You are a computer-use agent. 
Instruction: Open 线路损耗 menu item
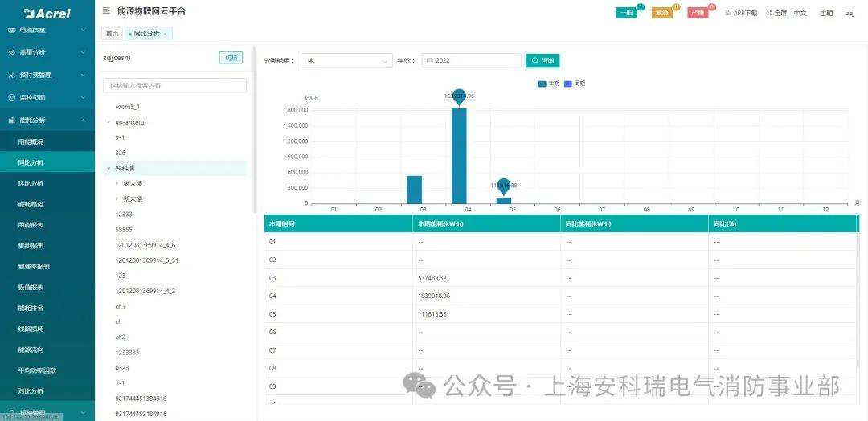pyautogui.click(x=47, y=329)
